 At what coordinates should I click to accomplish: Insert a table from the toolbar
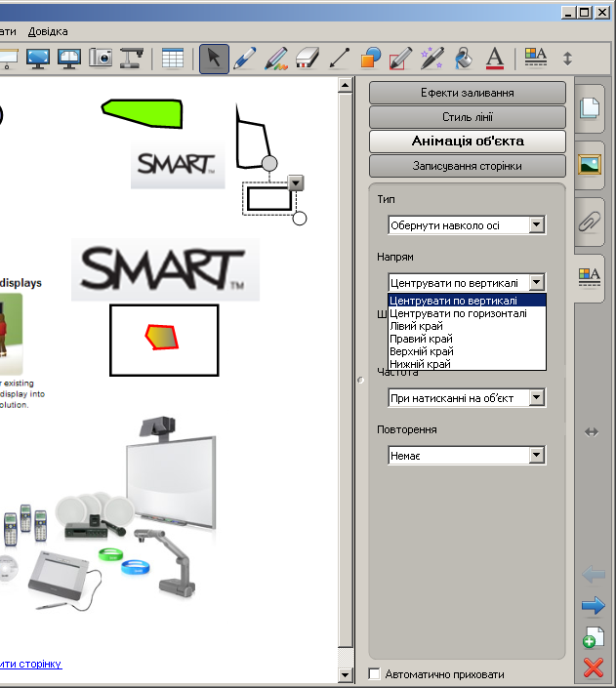(x=173, y=59)
